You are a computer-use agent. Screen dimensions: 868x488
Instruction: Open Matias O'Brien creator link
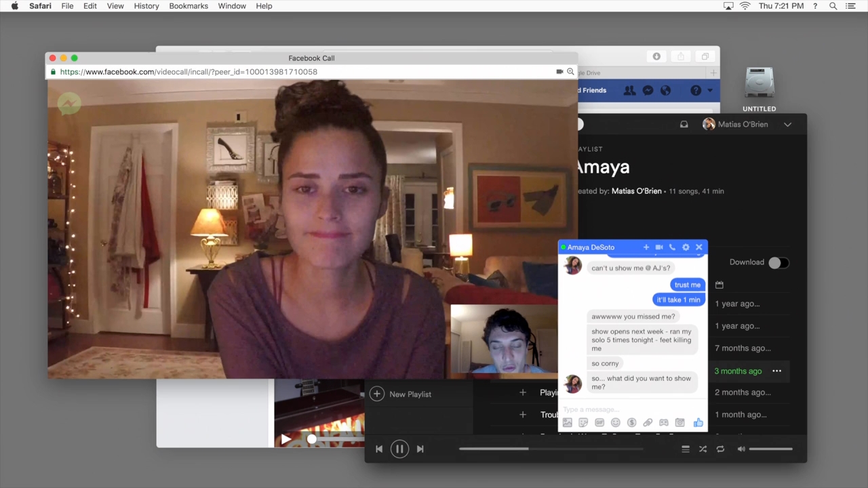[636, 191]
